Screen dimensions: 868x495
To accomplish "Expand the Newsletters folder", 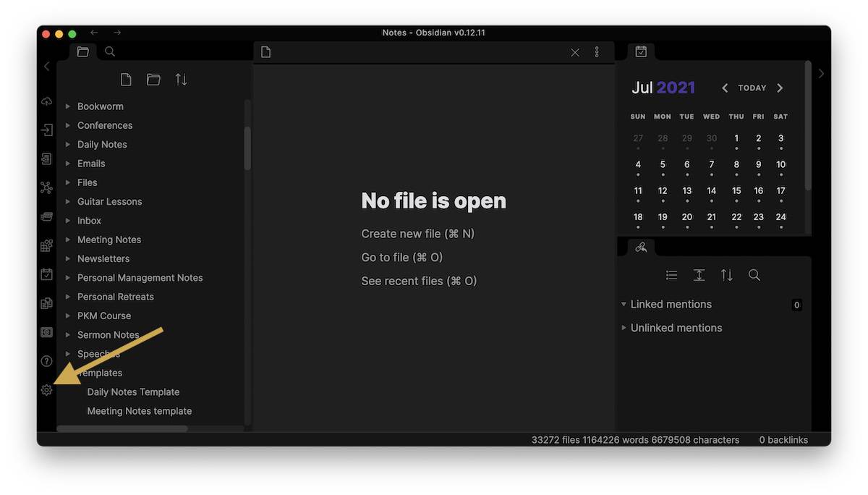I will (x=67, y=258).
